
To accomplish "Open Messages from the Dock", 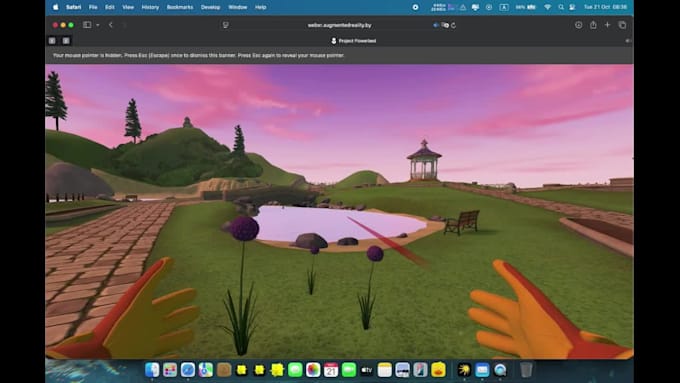I will click(295, 370).
